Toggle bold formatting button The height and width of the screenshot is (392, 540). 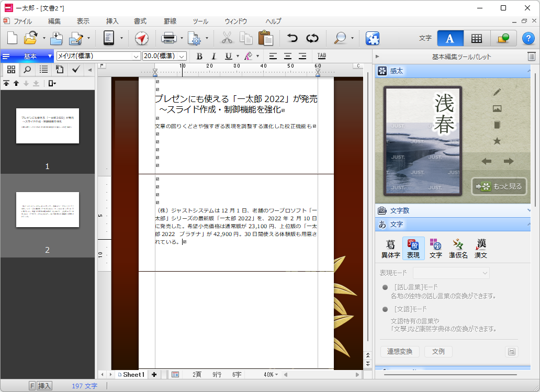pyautogui.click(x=199, y=56)
